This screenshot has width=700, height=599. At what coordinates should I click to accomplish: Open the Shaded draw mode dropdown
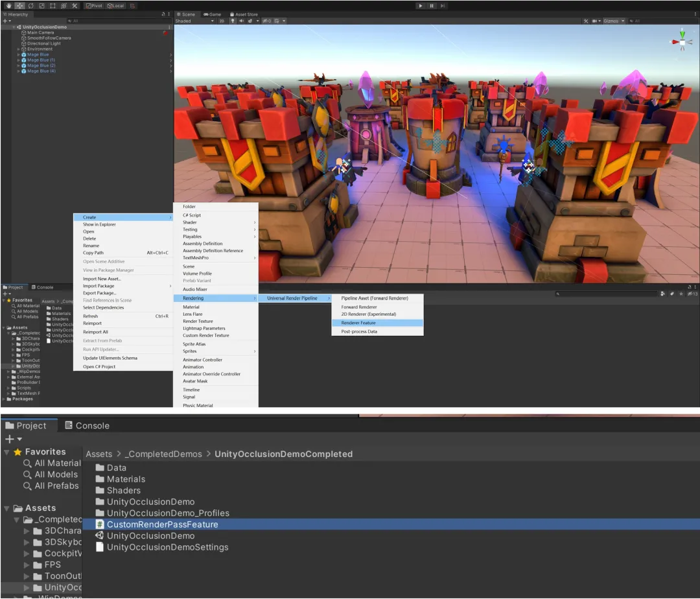(194, 21)
